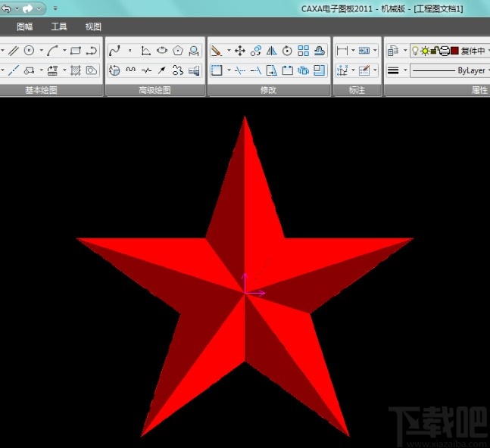
Task: Select the polyline tool with curved end
Action: [92, 51]
